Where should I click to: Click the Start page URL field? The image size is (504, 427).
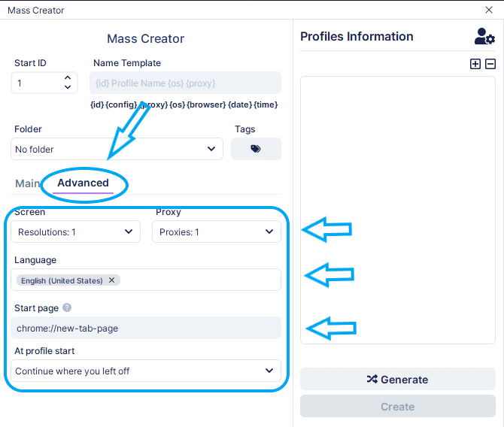click(x=147, y=328)
